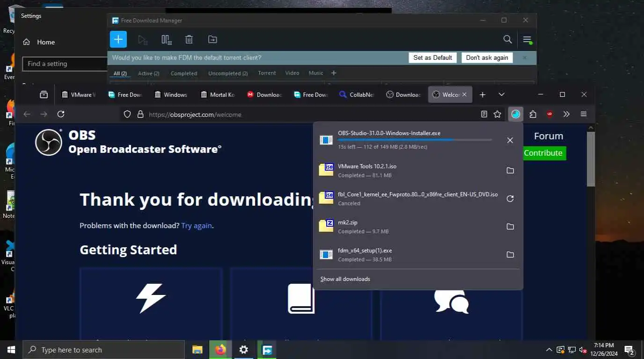The width and height of the screenshot is (644, 359).
Task: Click the trash delete icon in FDM
Action: pos(189,40)
